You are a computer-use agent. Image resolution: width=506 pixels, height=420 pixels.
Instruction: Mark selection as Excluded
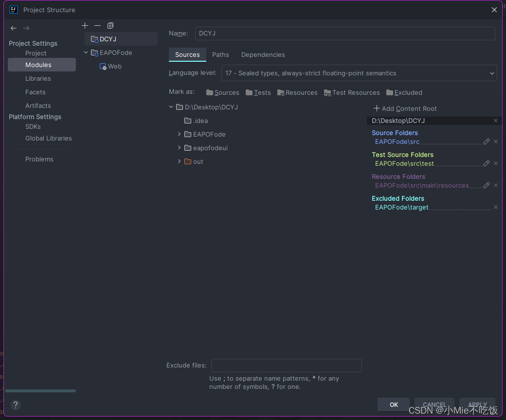point(404,92)
